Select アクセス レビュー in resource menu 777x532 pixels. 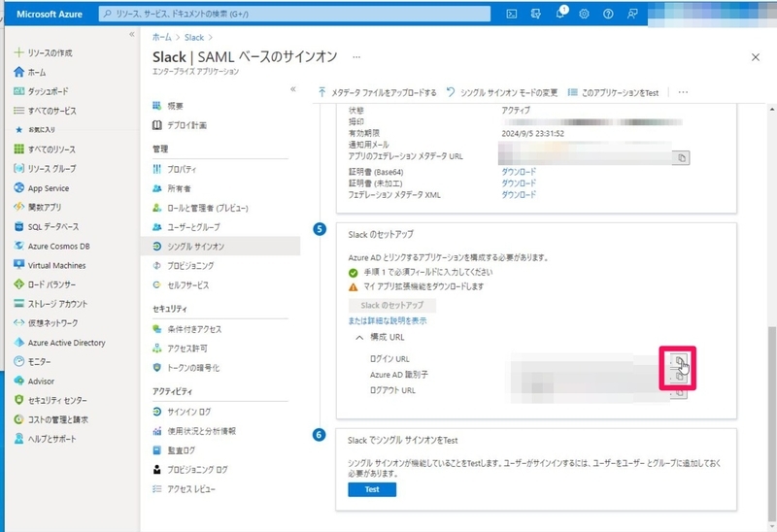point(184,489)
